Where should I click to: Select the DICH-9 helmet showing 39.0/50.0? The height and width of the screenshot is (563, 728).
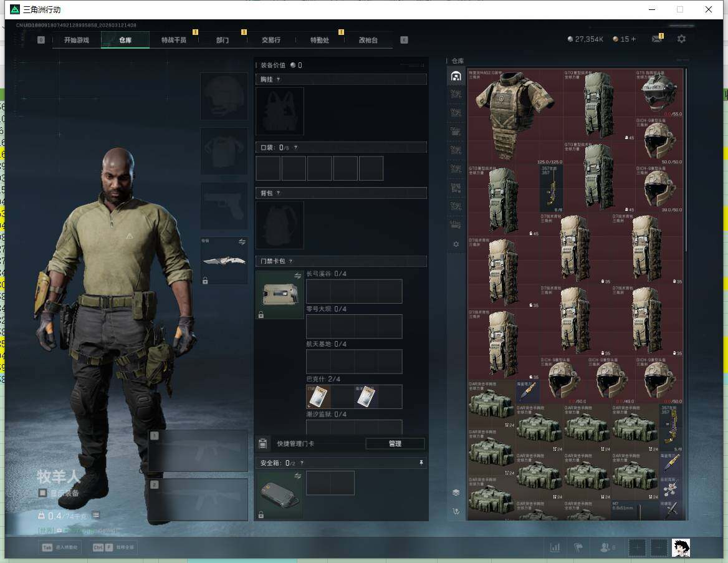pyautogui.click(x=659, y=188)
